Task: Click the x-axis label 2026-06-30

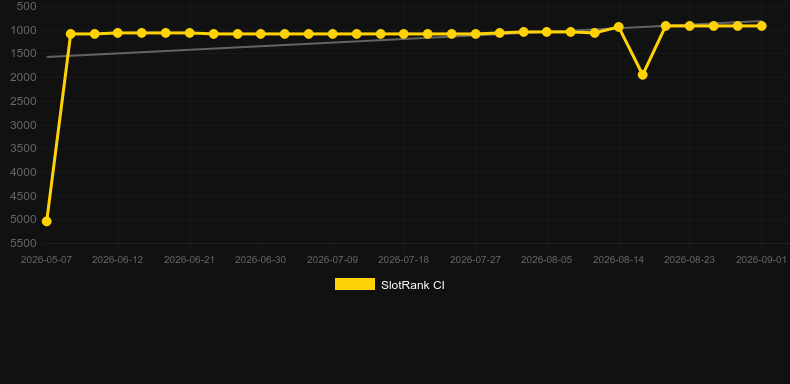Action: click(260, 260)
